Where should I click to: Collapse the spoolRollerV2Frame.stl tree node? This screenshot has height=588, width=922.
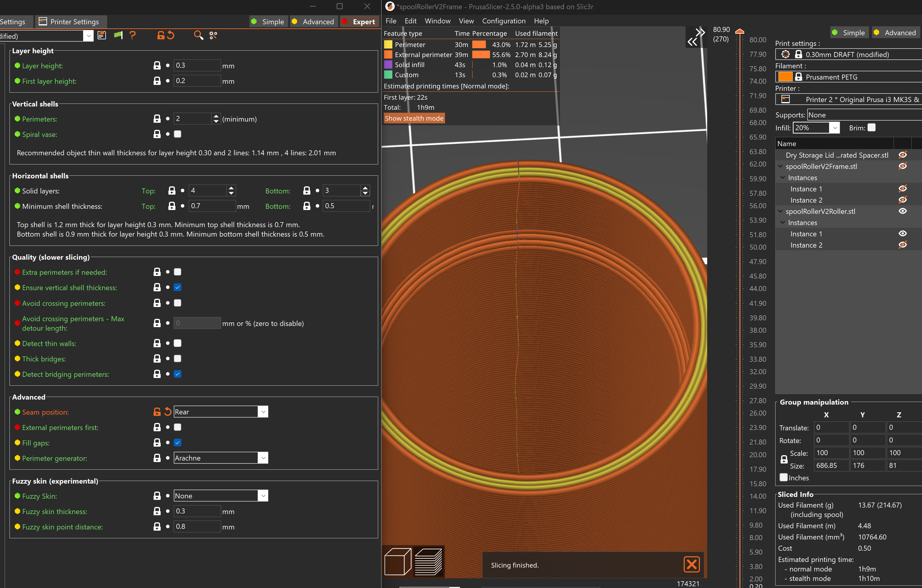coord(780,166)
